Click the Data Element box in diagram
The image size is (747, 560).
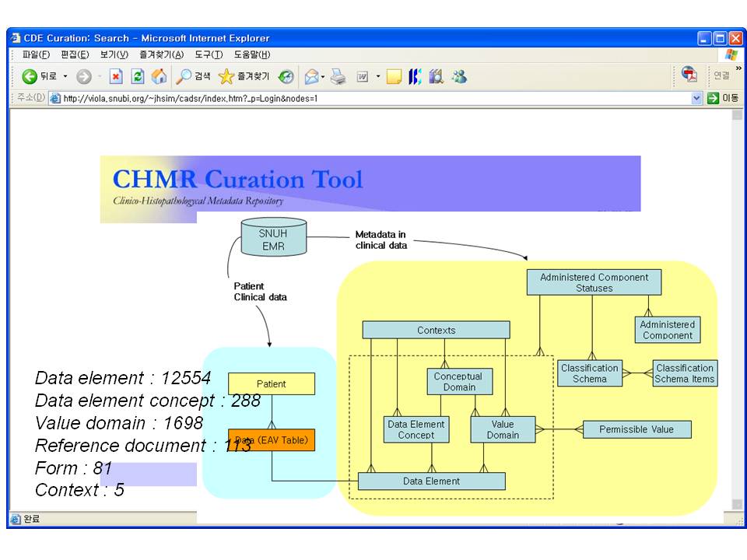(431, 481)
